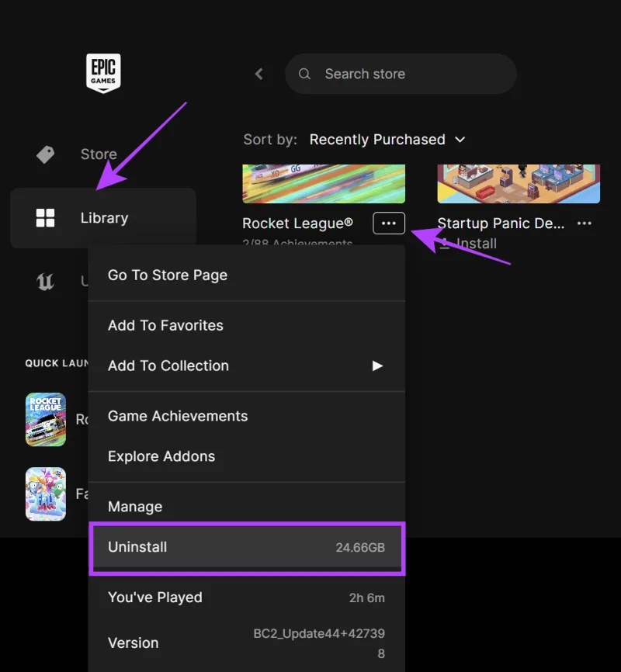The height and width of the screenshot is (672, 621).
Task: Click the magnifier search icon
Action: click(304, 74)
